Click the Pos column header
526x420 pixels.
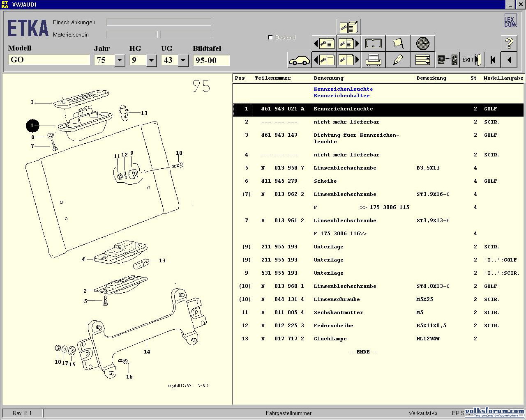[x=240, y=78]
